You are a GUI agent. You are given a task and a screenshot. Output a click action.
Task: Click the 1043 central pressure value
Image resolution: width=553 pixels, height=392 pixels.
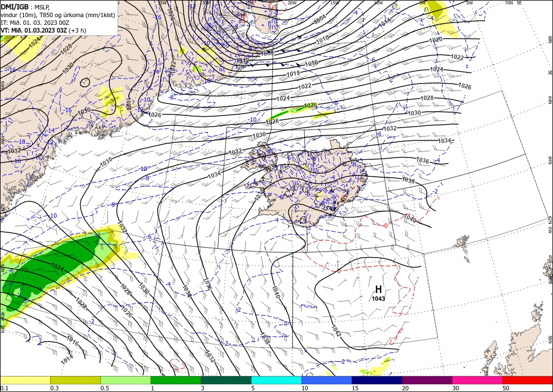point(378,299)
